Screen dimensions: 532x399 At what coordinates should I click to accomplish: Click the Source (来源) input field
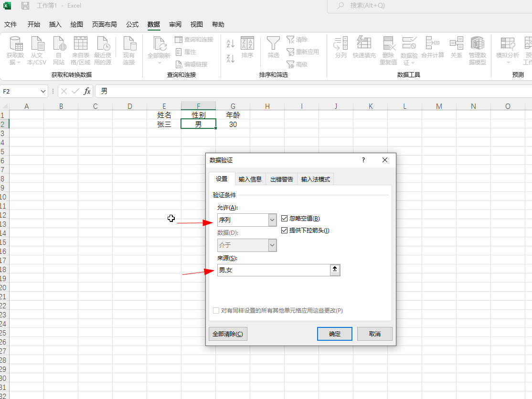[x=273, y=270]
